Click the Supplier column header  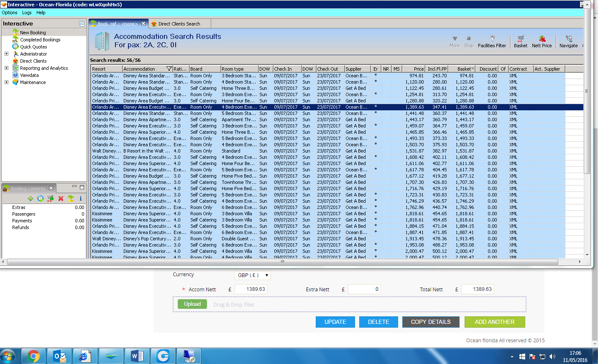(x=358, y=69)
